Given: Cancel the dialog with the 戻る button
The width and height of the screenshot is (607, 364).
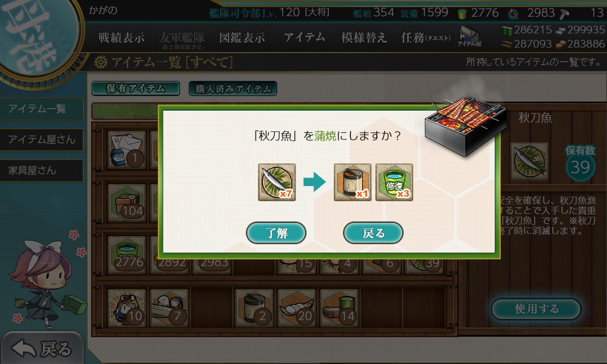Looking at the screenshot, I should pyautogui.click(x=373, y=233).
